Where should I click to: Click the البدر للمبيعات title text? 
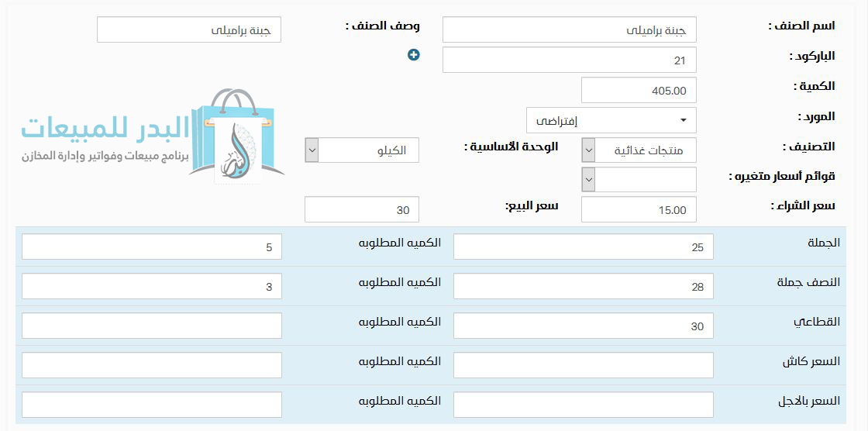105,129
